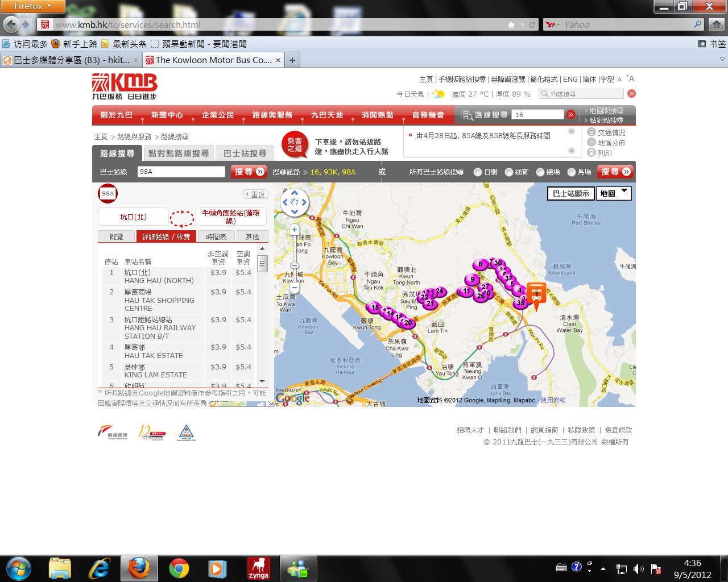Click the red content search go arrow
The height and width of the screenshot is (582, 728).
[631, 94]
